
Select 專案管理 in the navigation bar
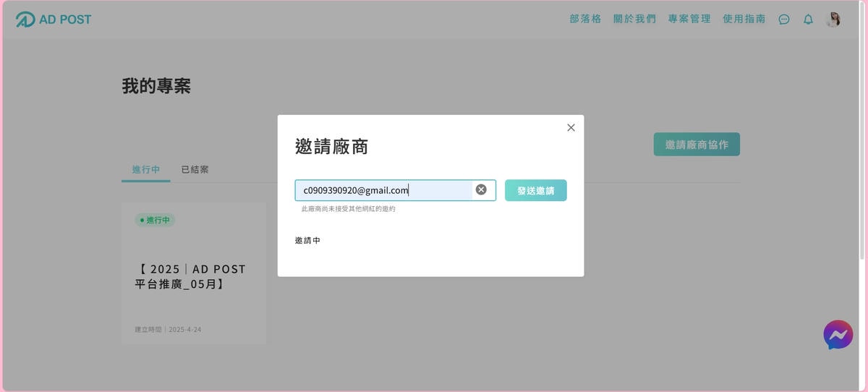point(689,20)
